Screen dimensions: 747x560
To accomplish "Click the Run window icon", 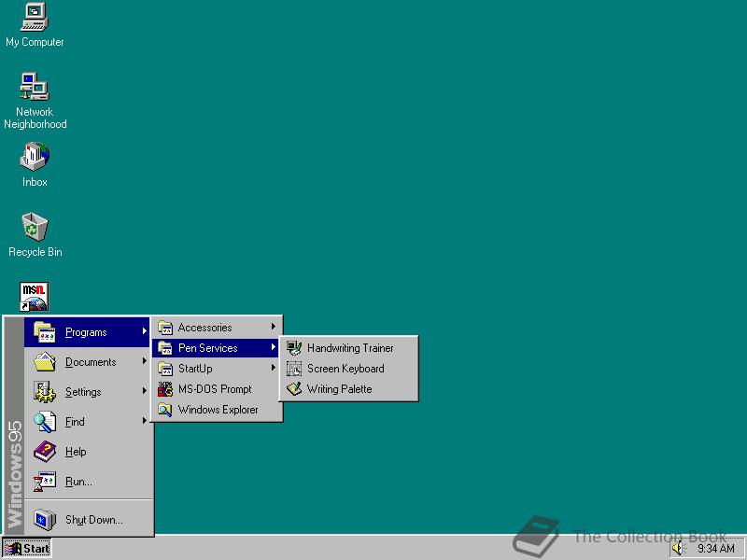I will tap(45, 482).
